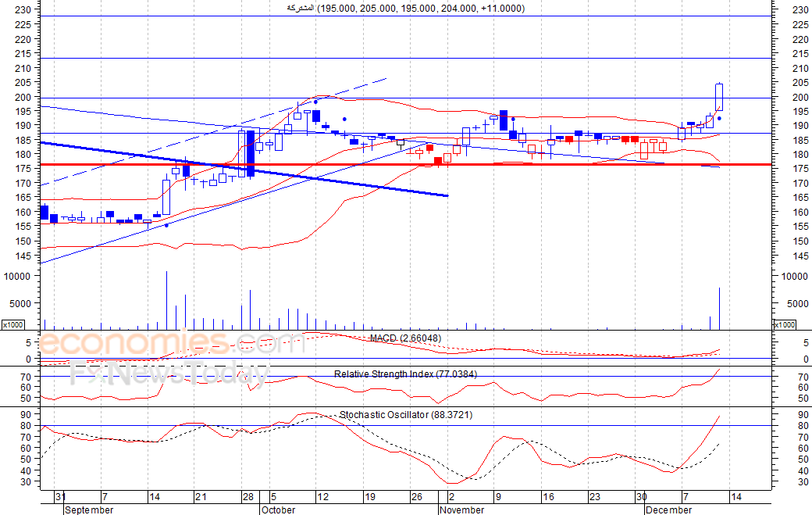The height and width of the screenshot is (515, 812).
Task: Click date label 19 on the time axis
Action: [x=370, y=497]
